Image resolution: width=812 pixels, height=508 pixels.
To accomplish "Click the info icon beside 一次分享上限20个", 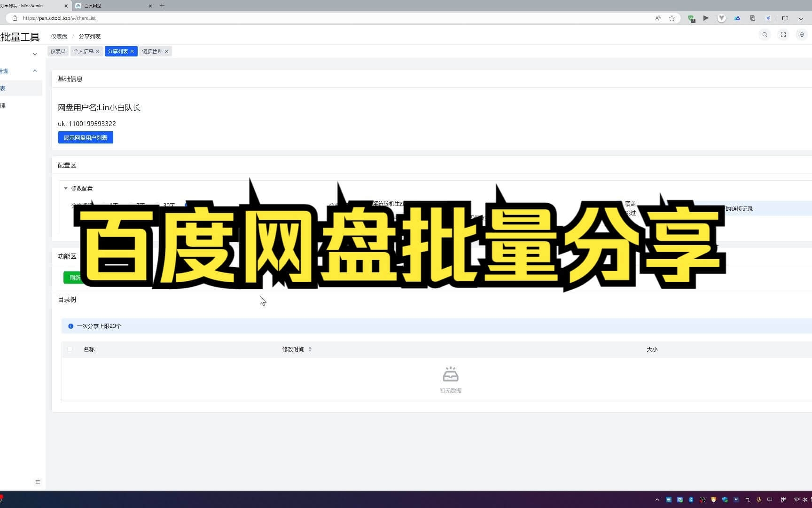I will (71, 326).
